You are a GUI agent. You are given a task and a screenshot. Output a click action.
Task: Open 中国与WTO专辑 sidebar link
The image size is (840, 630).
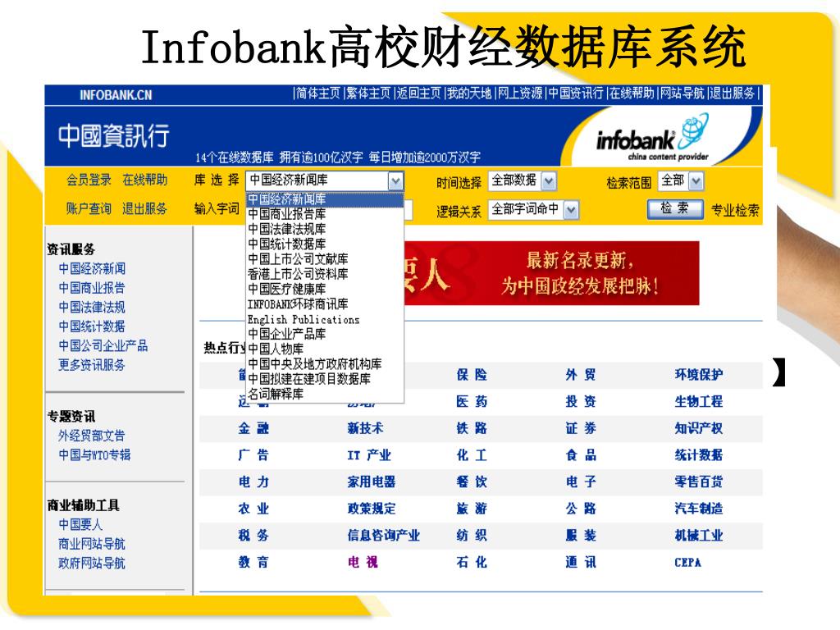pyautogui.click(x=95, y=454)
